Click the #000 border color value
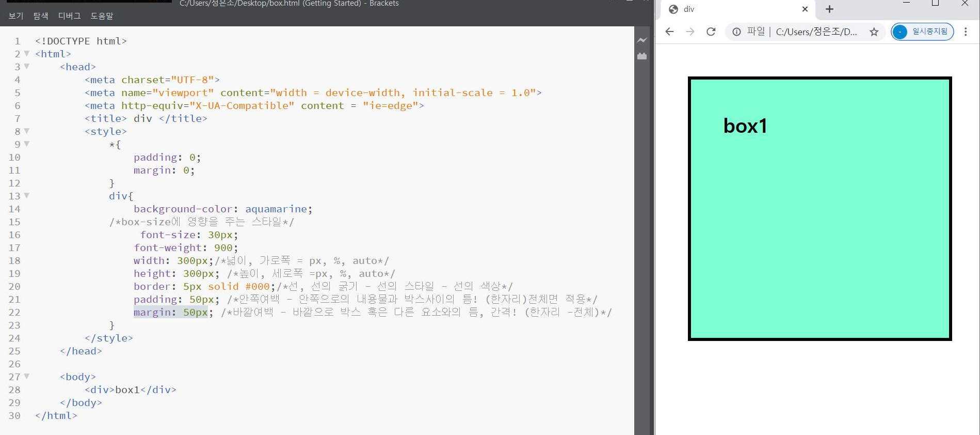The height and width of the screenshot is (435, 980). click(258, 286)
